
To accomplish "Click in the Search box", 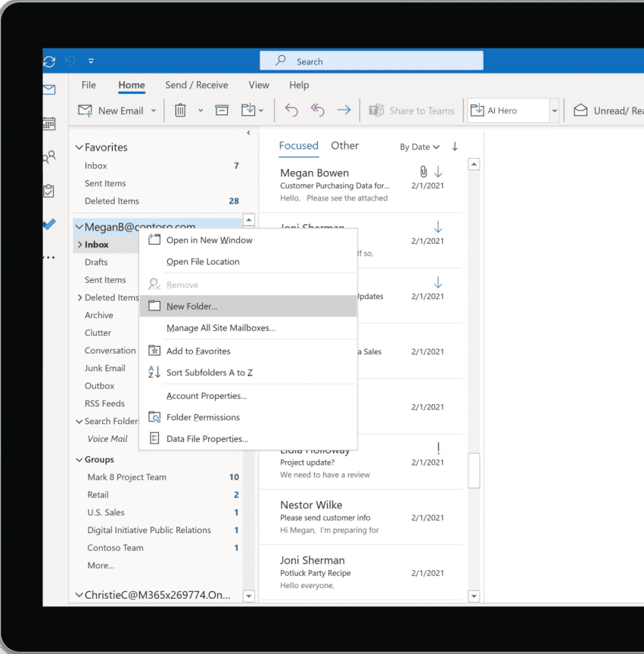I will (372, 61).
